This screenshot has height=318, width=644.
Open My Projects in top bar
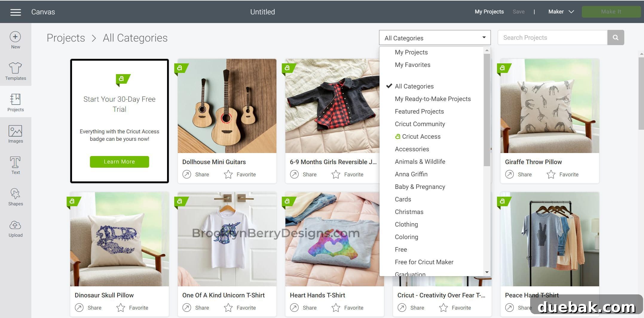(x=489, y=12)
